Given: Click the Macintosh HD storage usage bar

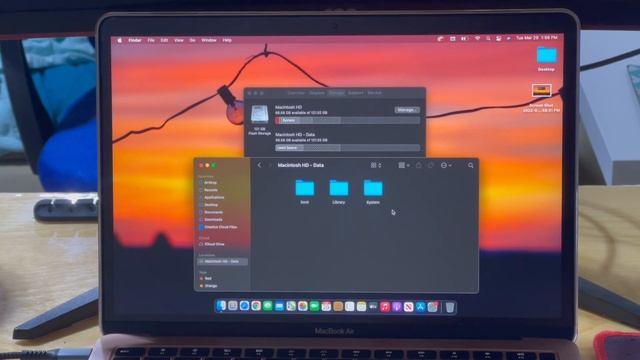Looking at the screenshot, I should coord(347,120).
